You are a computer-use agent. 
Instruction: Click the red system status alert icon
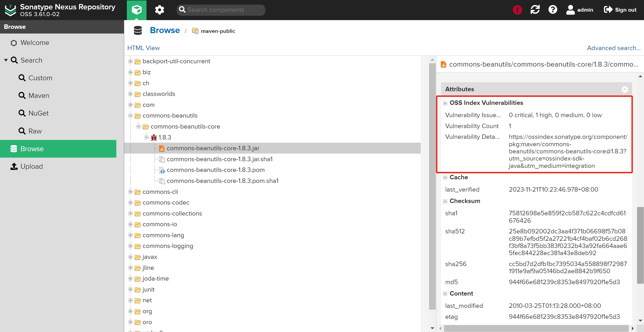[x=517, y=10]
